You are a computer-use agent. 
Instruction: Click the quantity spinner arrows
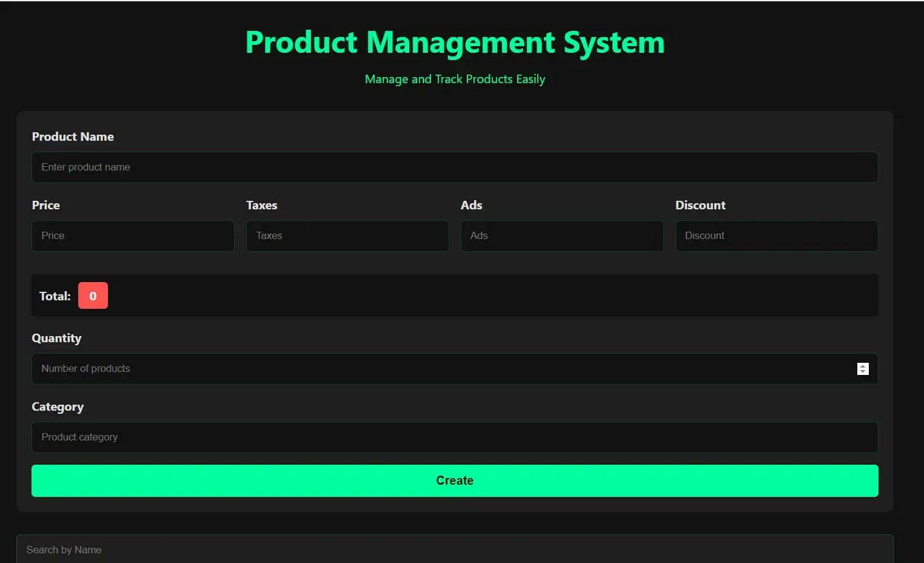(863, 369)
